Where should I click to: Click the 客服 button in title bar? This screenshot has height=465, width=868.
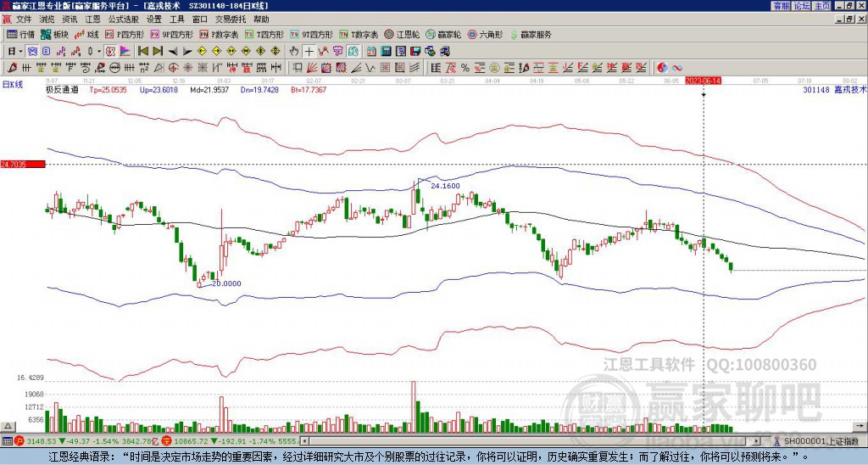[782, 6]
